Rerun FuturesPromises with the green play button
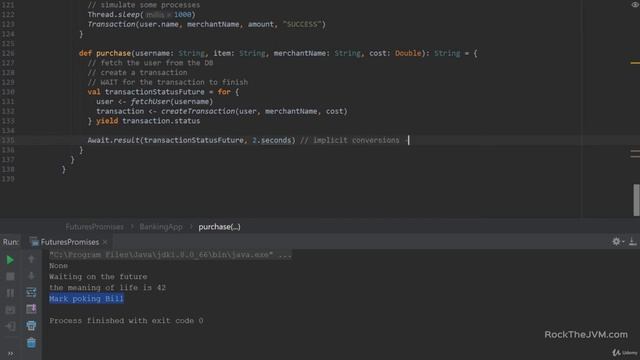The height and width of the screenshot is (360, 640). click(x=10, y=260)
